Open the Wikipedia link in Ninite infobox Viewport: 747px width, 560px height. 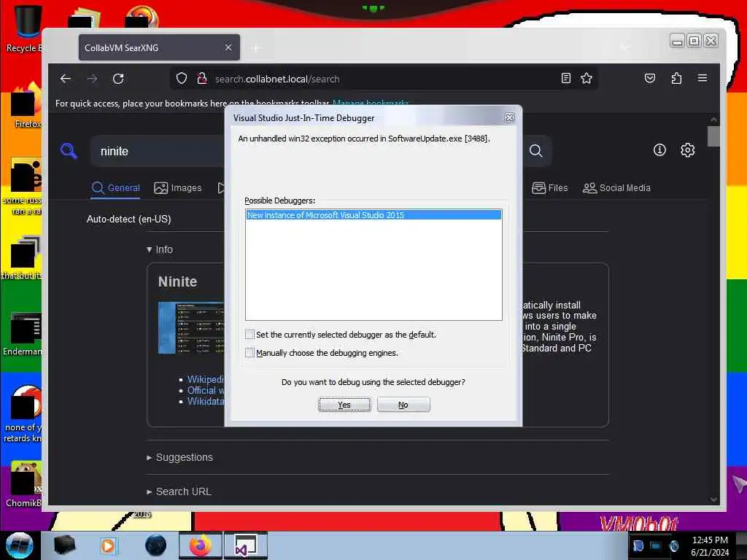(205, 379)
